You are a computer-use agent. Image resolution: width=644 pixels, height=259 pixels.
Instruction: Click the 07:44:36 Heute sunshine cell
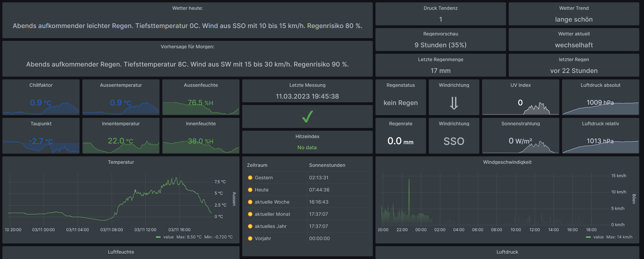click(319, 190)
